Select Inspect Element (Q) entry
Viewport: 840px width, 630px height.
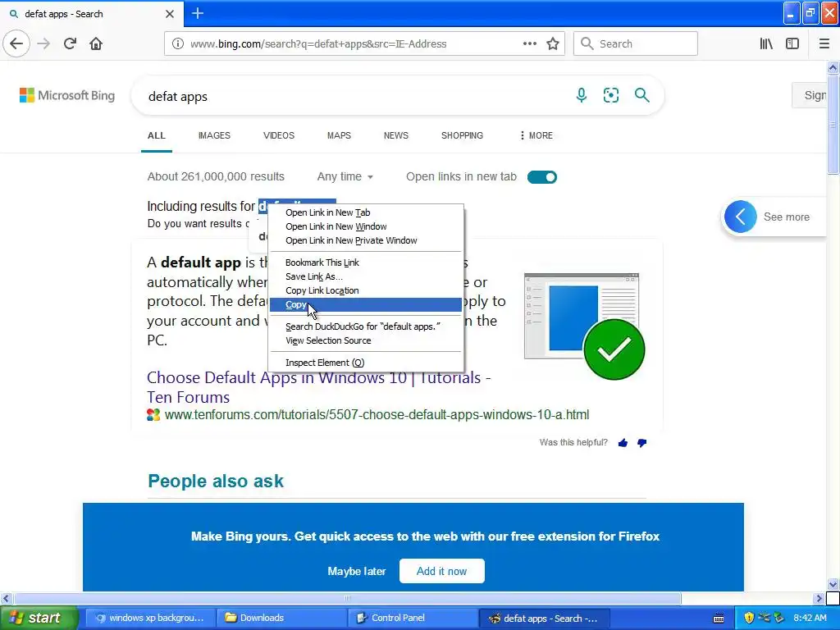click(x=366, y=363)
